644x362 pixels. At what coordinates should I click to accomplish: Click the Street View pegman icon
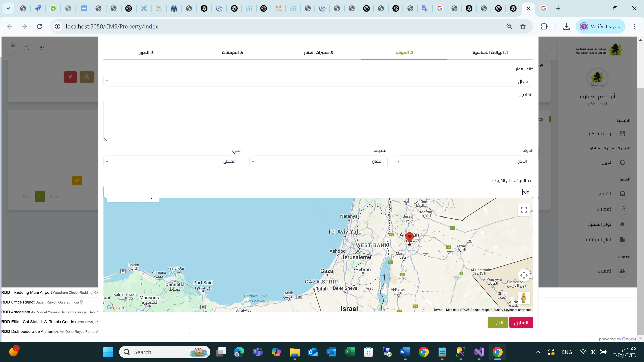pos(524,298)
